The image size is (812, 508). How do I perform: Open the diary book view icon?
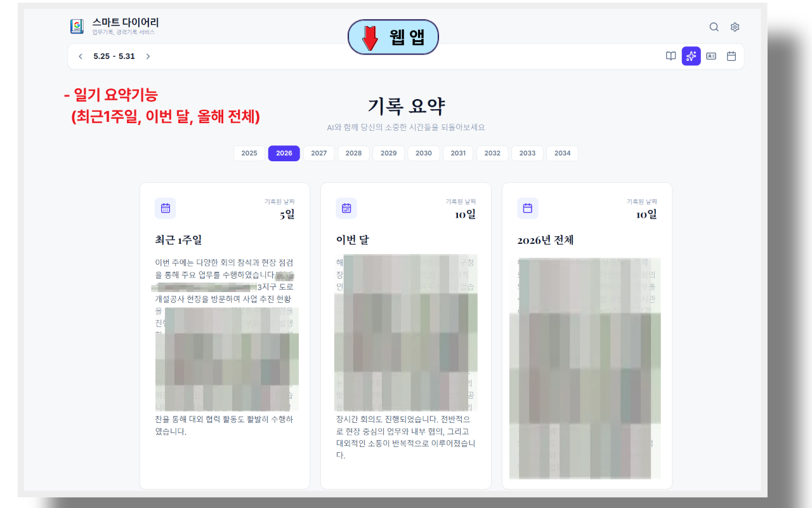[671, 56]
